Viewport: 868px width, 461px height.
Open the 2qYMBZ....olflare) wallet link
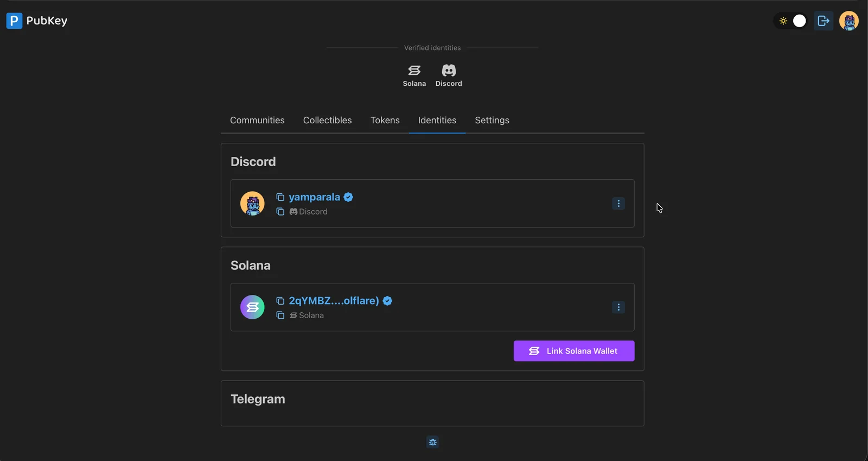click(334, 301)
